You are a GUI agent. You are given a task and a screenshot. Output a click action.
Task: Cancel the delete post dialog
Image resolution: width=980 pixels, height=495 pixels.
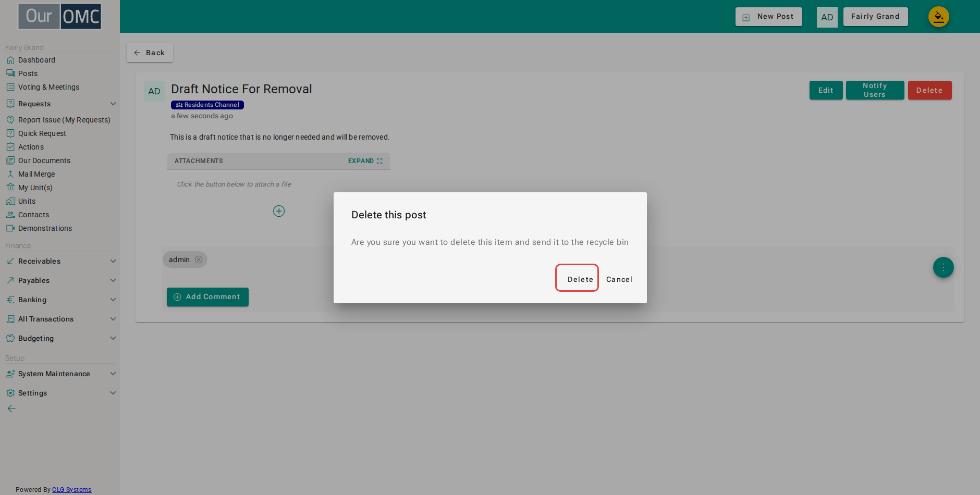point(619,279)
